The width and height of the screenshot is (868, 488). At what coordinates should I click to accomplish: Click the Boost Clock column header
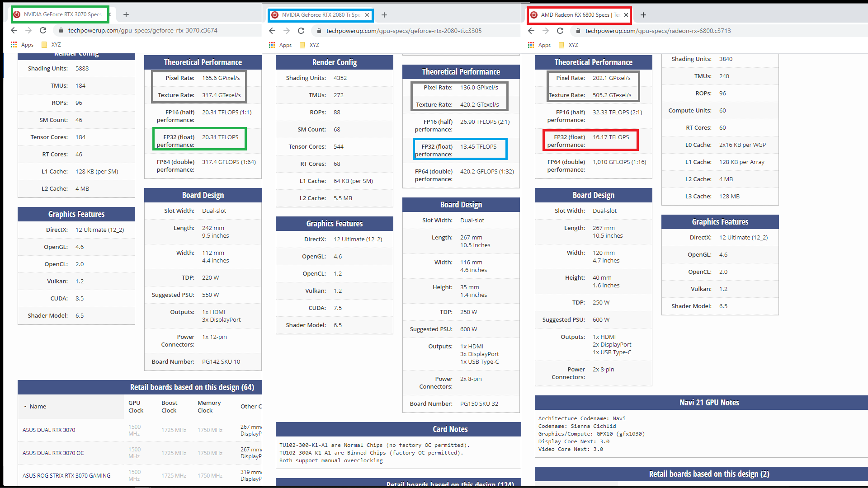coord(169,407)
